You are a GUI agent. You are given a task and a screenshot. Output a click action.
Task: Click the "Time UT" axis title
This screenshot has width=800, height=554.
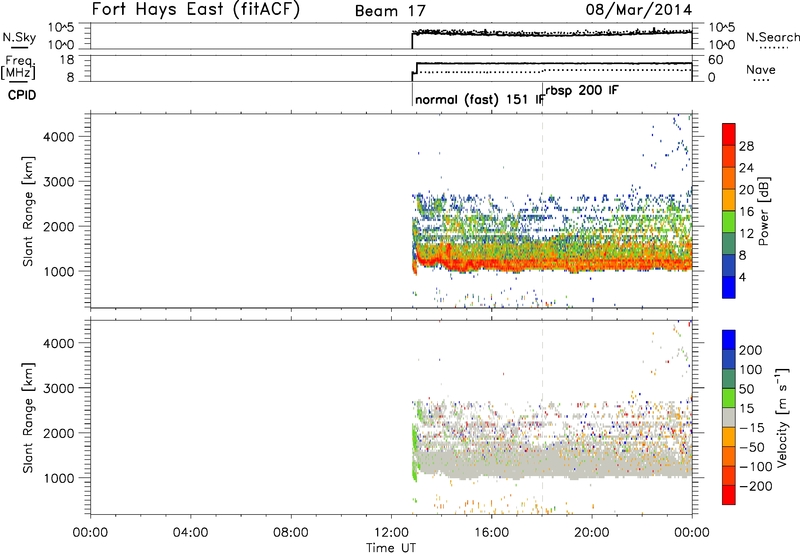(x=391, y=548)
